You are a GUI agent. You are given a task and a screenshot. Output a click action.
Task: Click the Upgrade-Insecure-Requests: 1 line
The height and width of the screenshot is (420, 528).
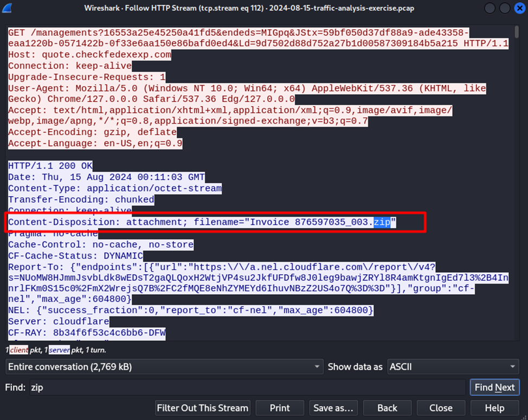(x=87, y=77)
